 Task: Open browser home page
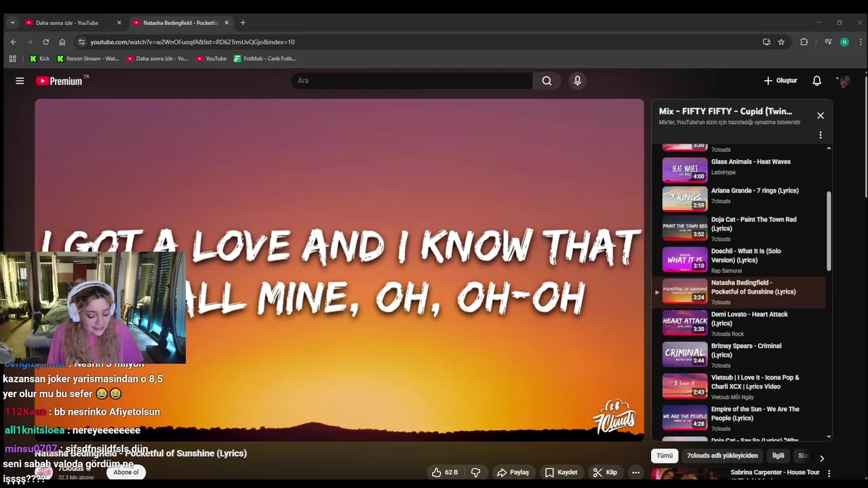click(62, 42)
